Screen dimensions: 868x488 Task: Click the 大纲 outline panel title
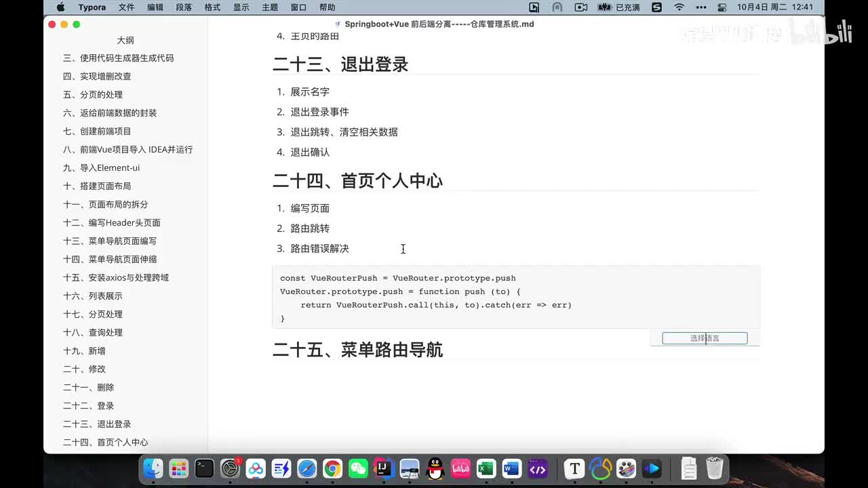coord(125,40)
